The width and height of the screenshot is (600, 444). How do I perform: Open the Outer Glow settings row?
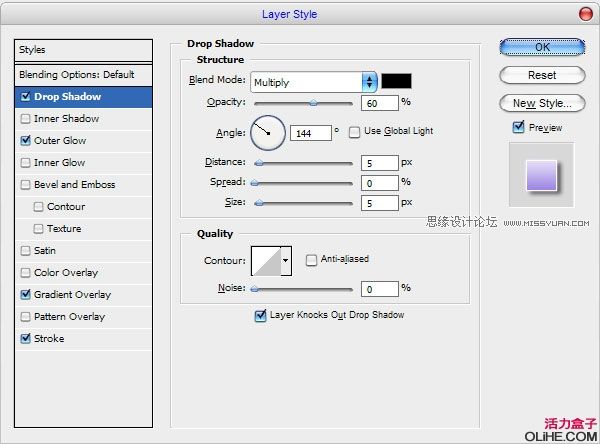83,141
